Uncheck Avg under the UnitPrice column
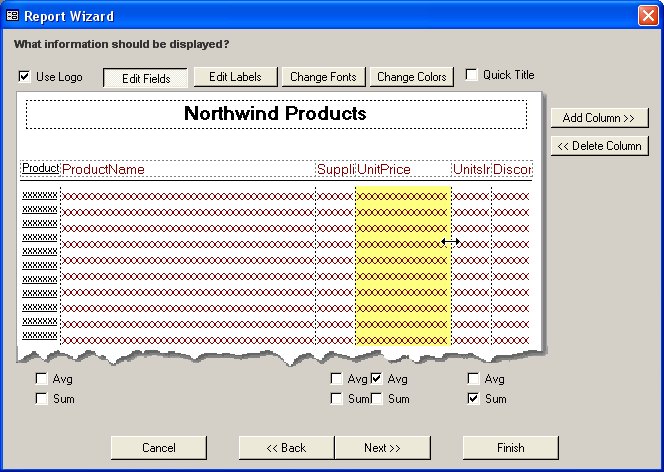 376,378
